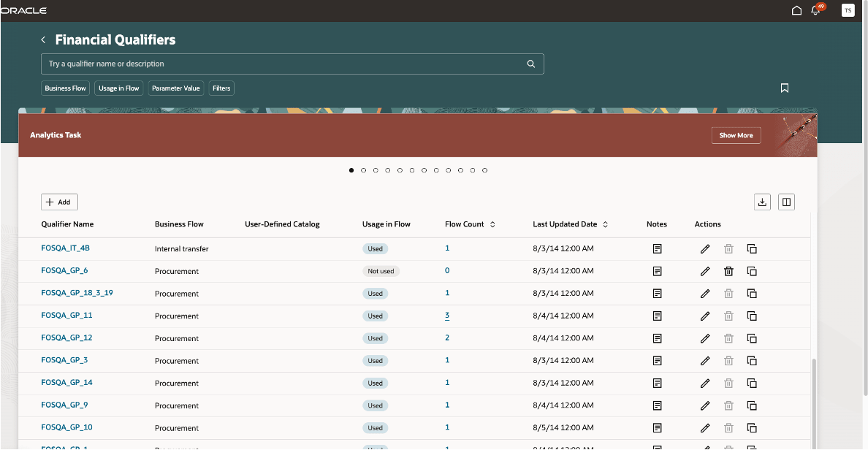The image size is (868, 450).
Task: Duplicate FOSQA_IT_4B with copy icon
Action: pyautogui.click(x=752, y=249)
